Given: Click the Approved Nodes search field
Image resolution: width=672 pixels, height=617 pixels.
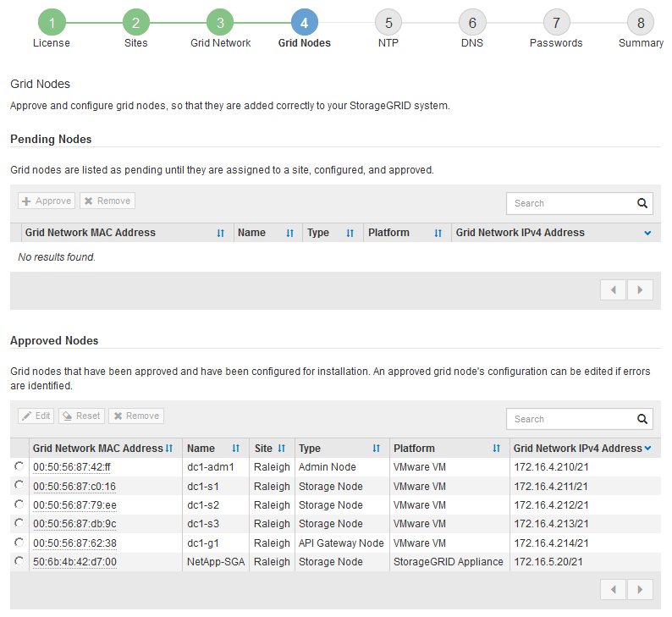Looking at the screenshot, I should [571, 419].
